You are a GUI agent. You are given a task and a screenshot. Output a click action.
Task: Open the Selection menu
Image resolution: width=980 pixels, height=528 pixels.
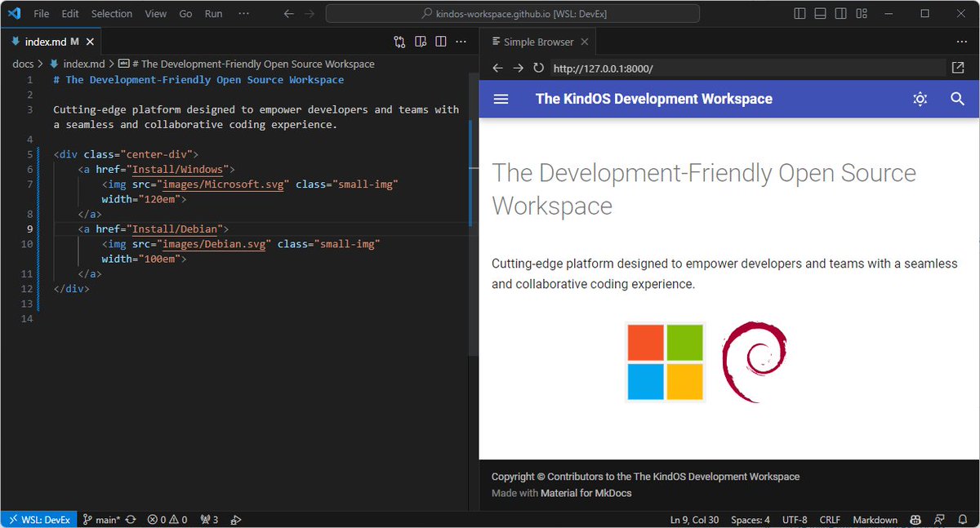tap(112, 14)
